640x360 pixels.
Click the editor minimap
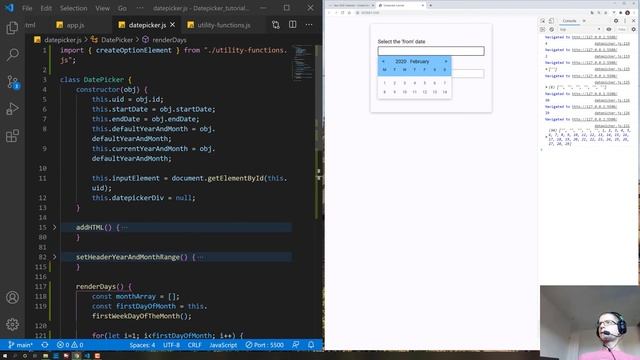click(303, 63)
